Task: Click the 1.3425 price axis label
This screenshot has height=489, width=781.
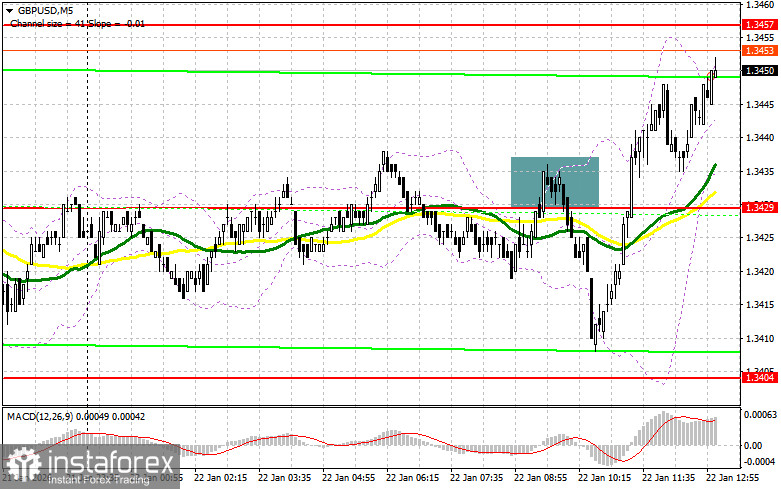Action: (x=760, y=238)
